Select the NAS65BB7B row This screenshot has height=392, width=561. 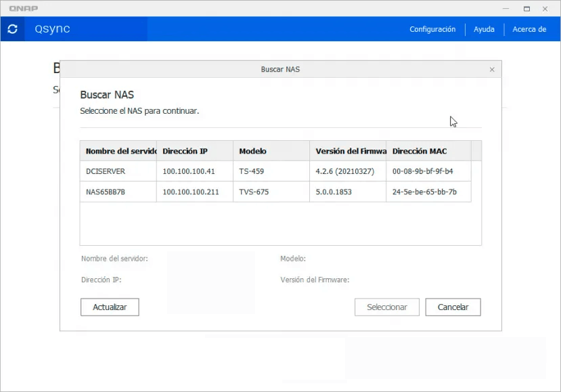coord(275,192)
